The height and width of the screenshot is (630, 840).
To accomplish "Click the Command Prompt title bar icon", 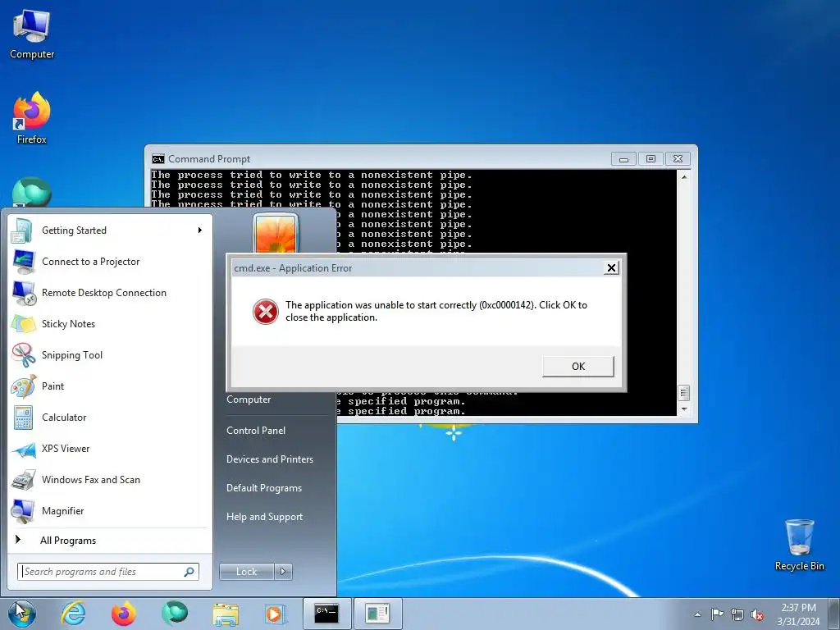I will click(x=158, y=159).
